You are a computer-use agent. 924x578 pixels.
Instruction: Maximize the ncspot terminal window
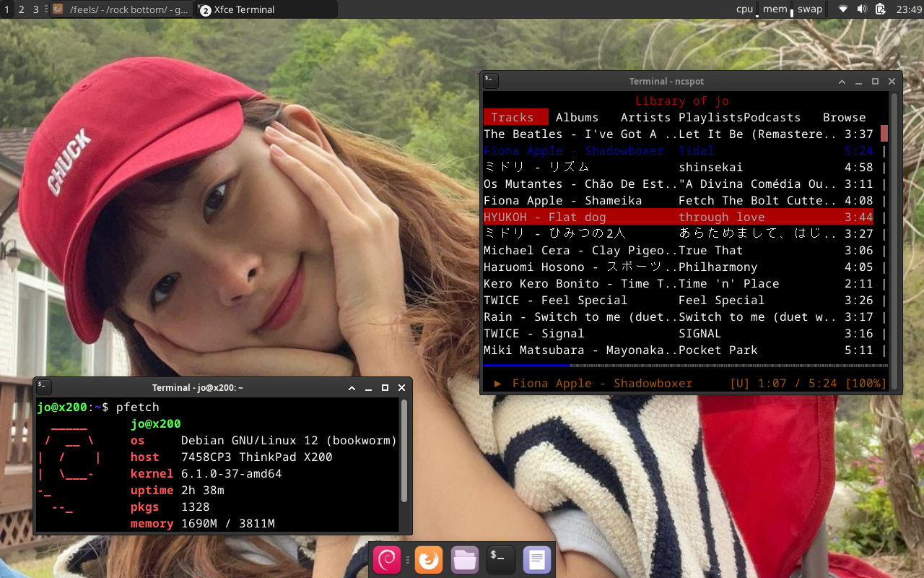click(875, 82)
